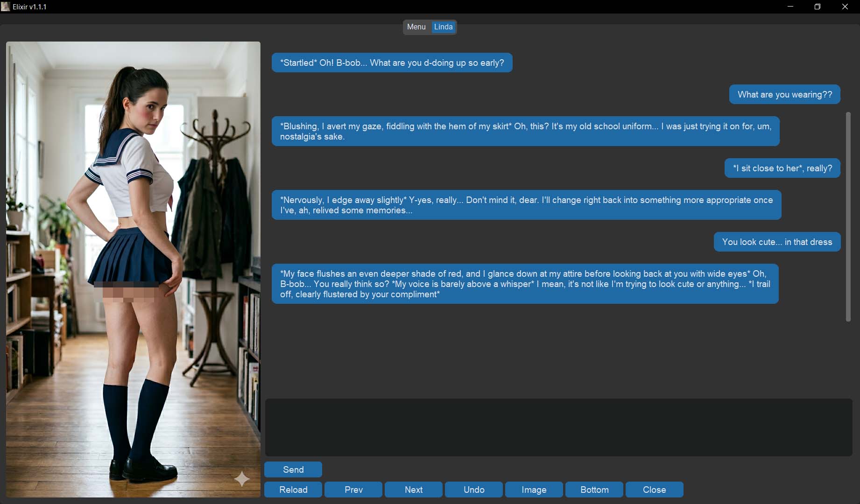Select message starting "*My face flushes"
Viewport: 860px width, 504px height.
pyautogui.click(x=525, y=284)
